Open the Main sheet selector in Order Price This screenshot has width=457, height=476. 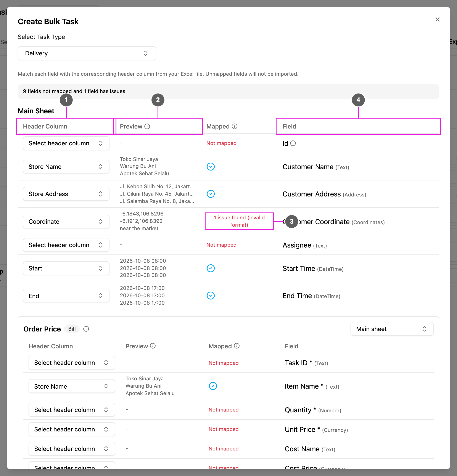coord(392,329)
